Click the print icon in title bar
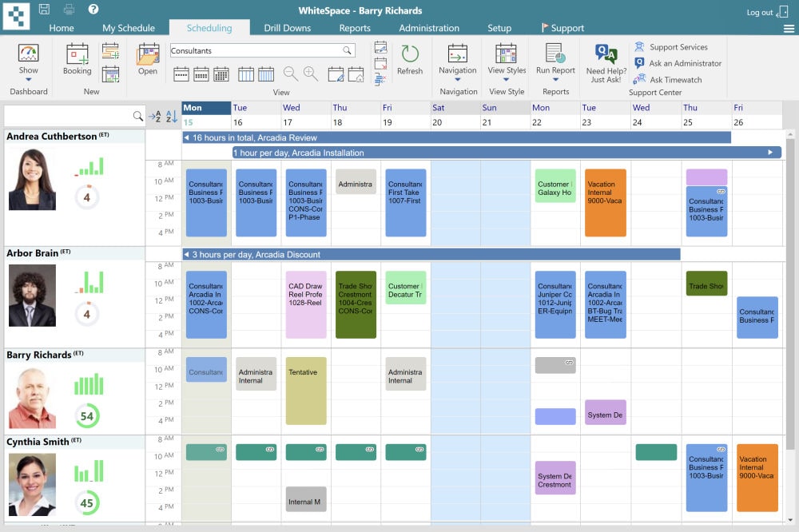 coord(69,9)
